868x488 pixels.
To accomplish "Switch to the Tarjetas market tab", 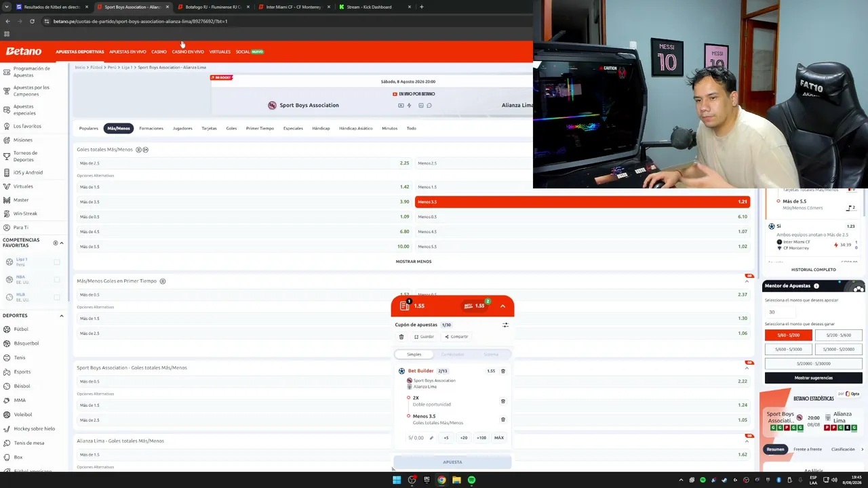I will tap(209, 128).
